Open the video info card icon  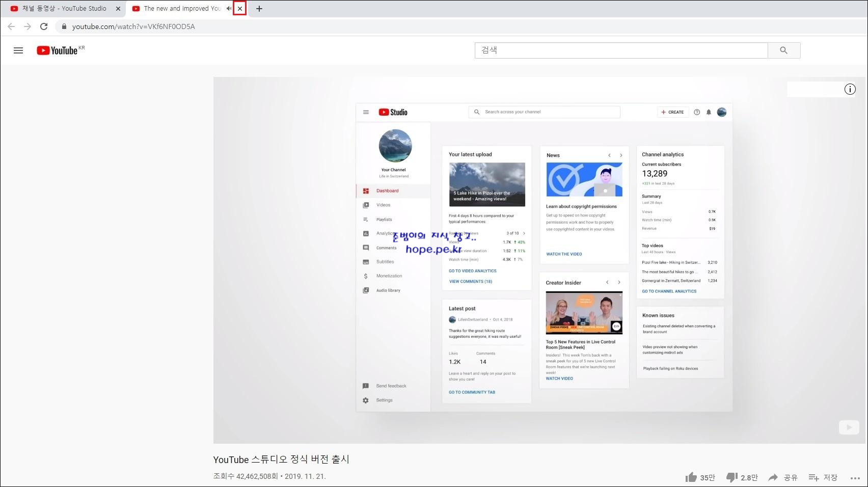pyautogui.click(x=850, y=89)
